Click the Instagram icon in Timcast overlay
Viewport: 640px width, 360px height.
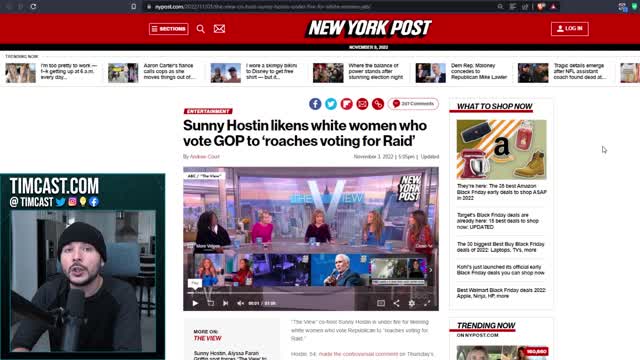coord(72,202)
